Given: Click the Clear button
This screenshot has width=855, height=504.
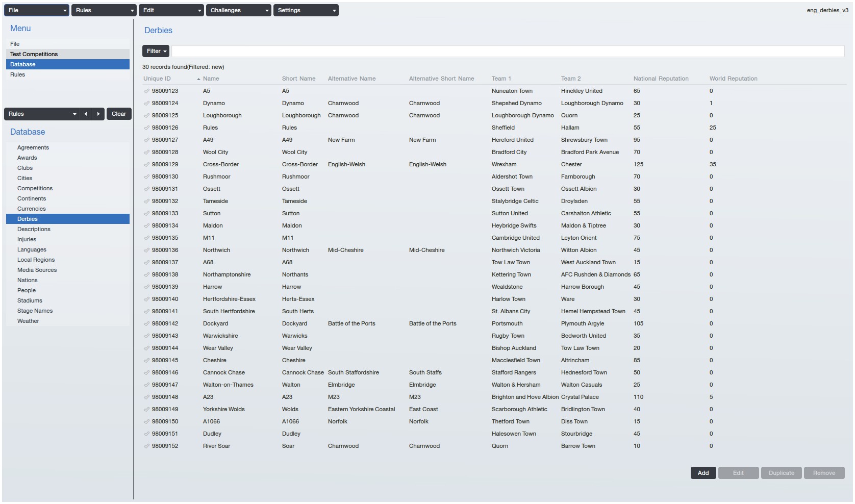Looking at the screenshot, I should coord(119,114).
